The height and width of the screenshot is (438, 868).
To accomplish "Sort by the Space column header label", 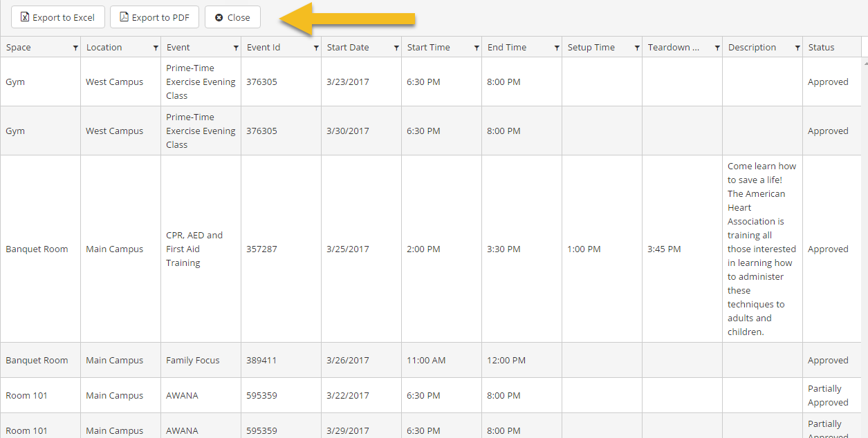I will coord(19,48).
